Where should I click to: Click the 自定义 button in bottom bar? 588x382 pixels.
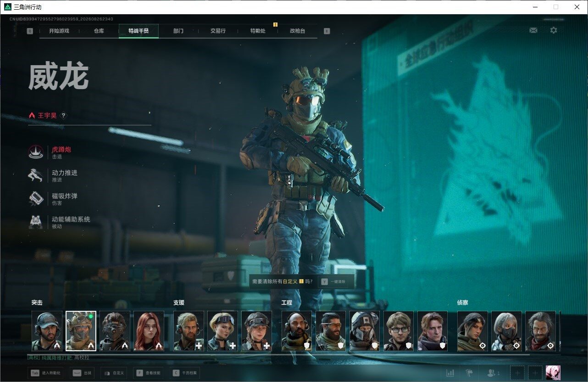(115, 373)
